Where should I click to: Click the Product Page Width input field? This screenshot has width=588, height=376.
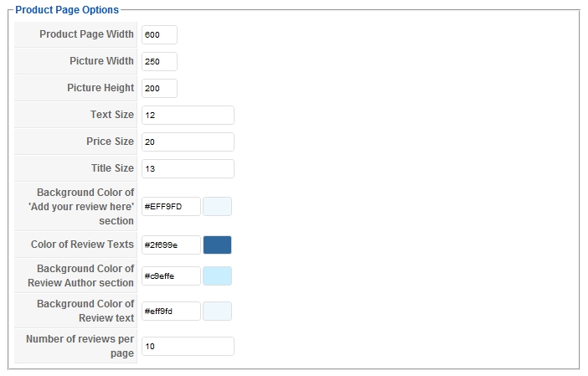(159, 35)
